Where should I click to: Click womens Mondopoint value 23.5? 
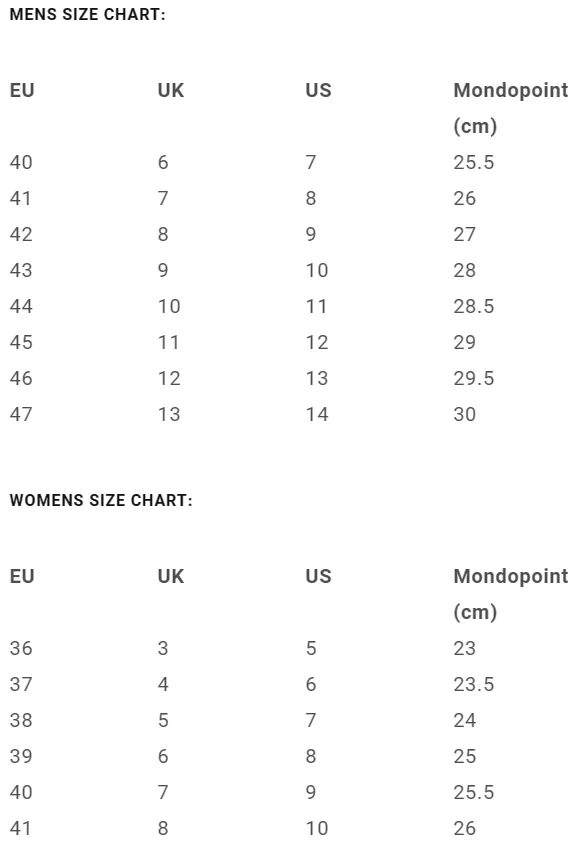474,684
